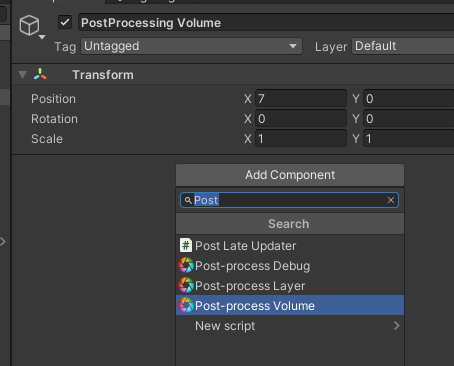Image resolution: width=454 pixels, height=366 pixels.
Task: Click the C# script icon for Post Late Updater
Action: (186, 245)
